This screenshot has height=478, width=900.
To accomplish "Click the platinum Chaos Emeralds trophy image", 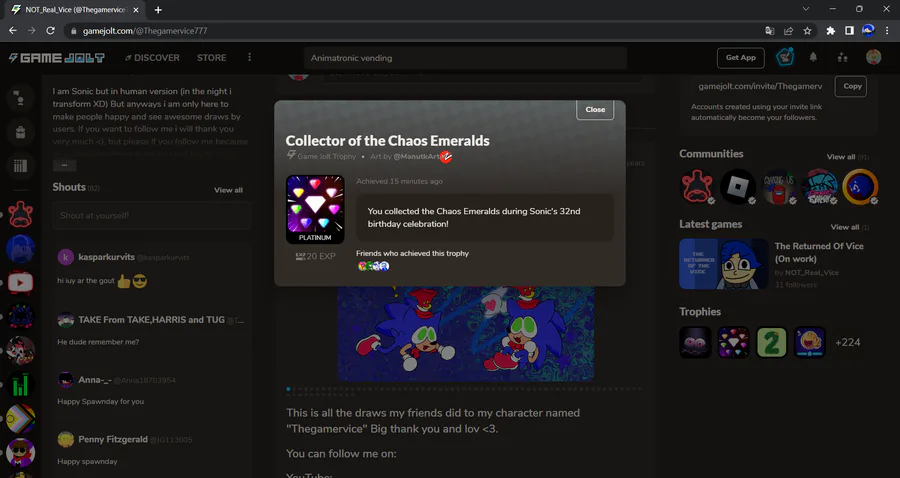I will click(x=315, y=209).
